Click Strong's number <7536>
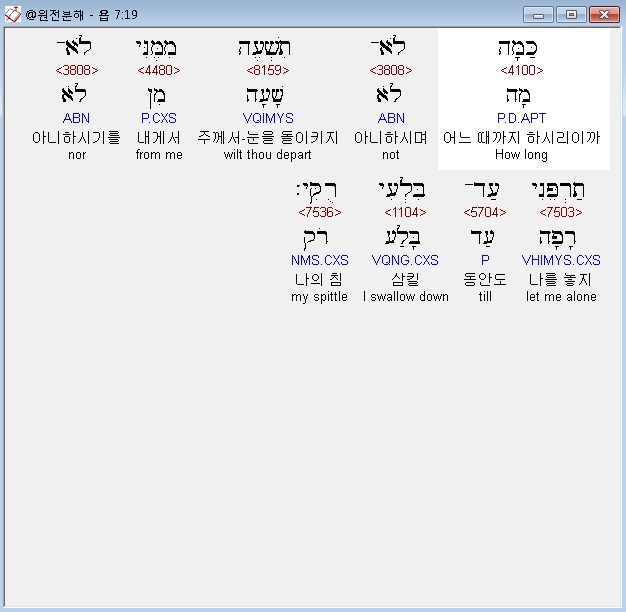The image size is (626, 612). coord(320,212)
